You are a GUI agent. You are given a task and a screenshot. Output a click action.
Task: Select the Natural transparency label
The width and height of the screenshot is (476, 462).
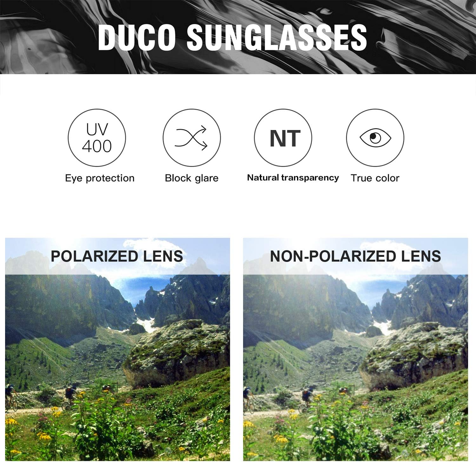click(293, 178)
